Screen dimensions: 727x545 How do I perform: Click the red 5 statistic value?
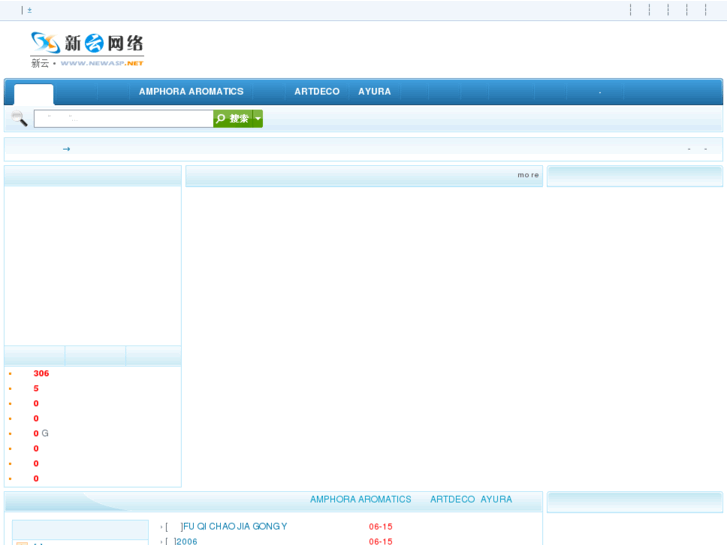[36, 388]
